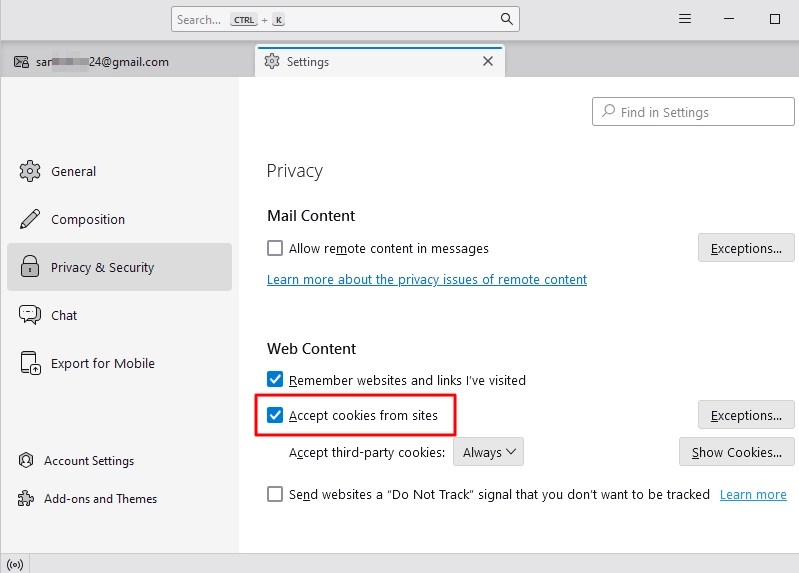
Task: Click the search magnifier icon in top bar
Action: pos(506,19)
